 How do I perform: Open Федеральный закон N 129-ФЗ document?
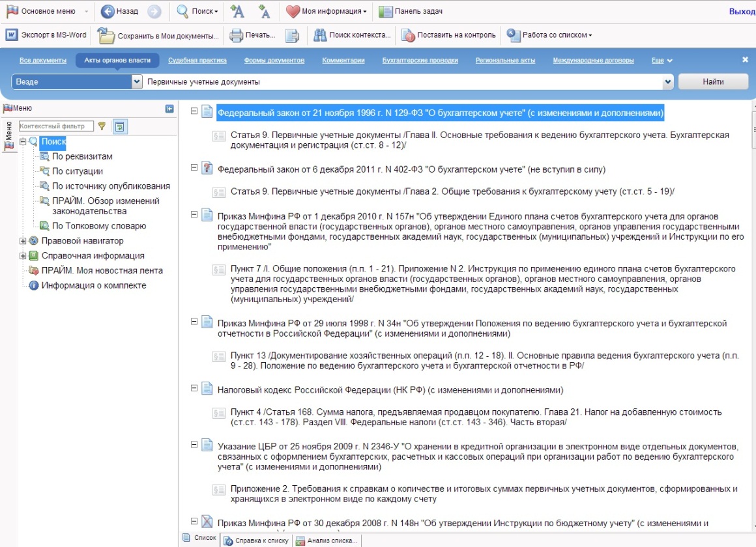tap(440, 113)
